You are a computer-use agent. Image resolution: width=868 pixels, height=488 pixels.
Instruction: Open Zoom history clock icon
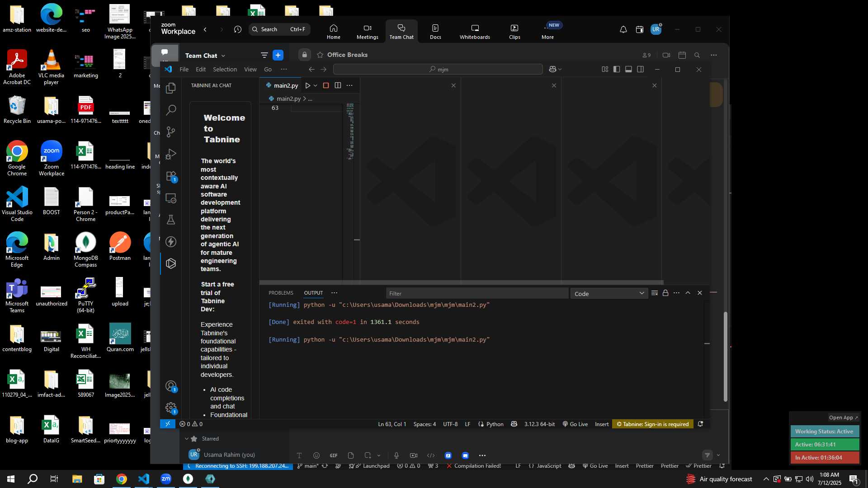click(238, 29)
